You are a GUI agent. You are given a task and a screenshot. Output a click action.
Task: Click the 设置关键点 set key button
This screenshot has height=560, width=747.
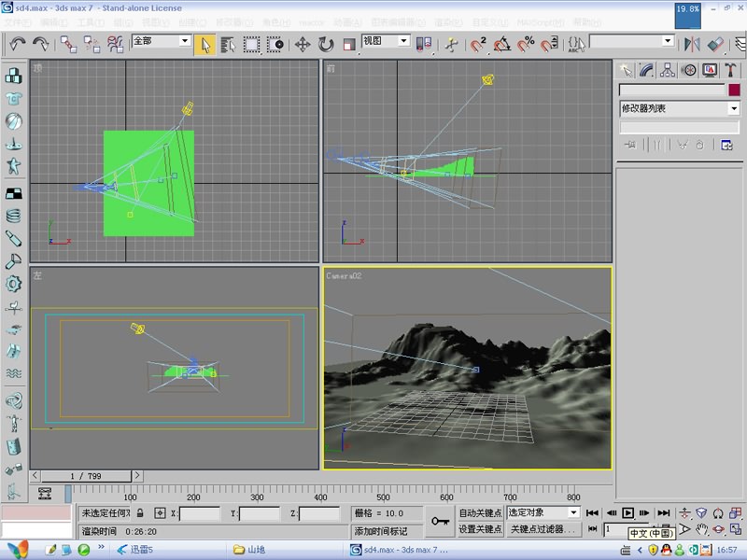[x=480, y=529]
